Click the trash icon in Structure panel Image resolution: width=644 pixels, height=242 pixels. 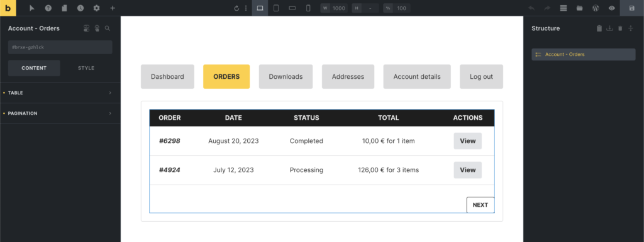point(620,28)
